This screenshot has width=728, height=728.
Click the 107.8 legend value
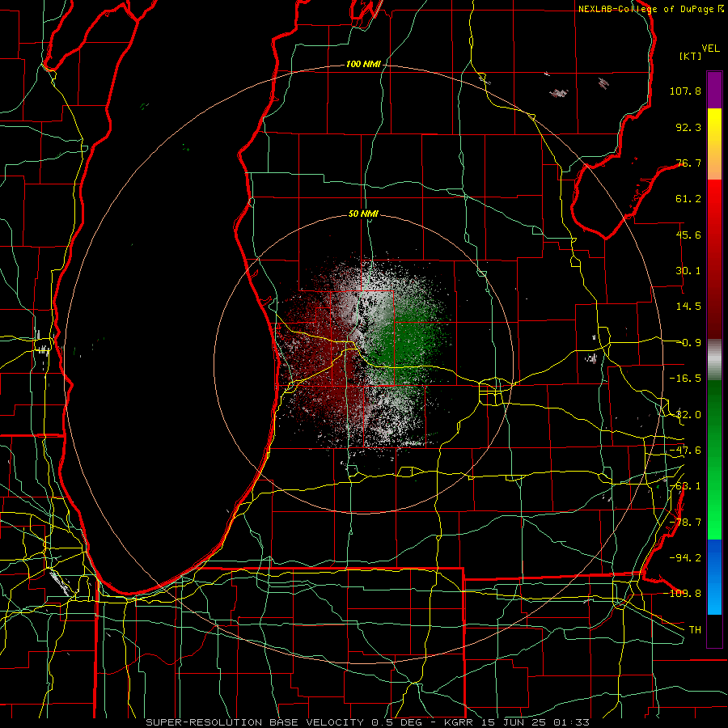click(685, 91)
